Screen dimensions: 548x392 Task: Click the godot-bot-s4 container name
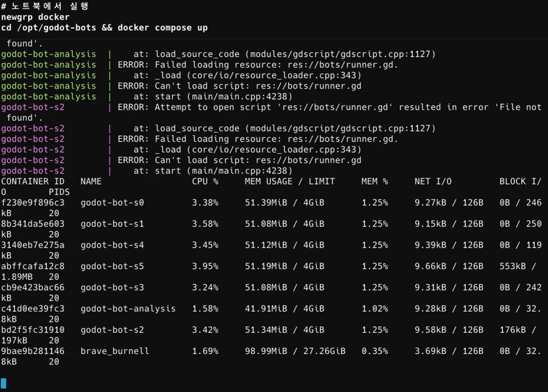pyautogui.click(x=112, y=245)
